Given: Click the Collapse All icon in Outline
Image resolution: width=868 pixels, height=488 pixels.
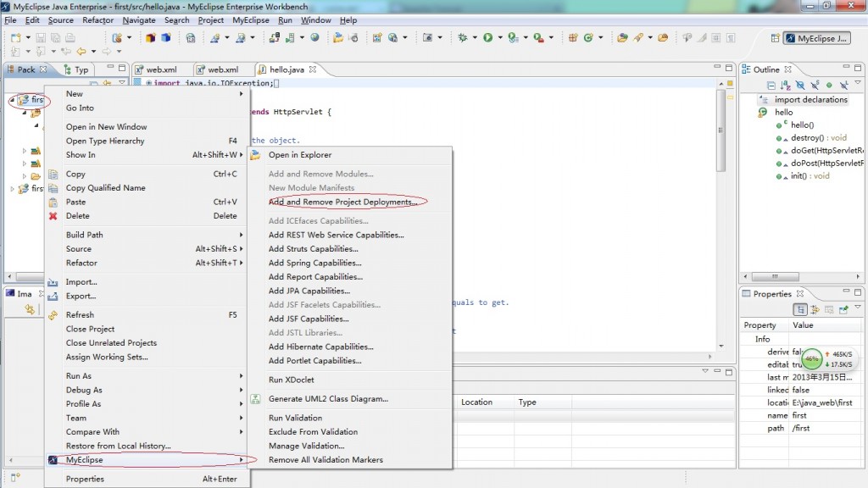Looking at the screenshot, I should tap(771, 86).
